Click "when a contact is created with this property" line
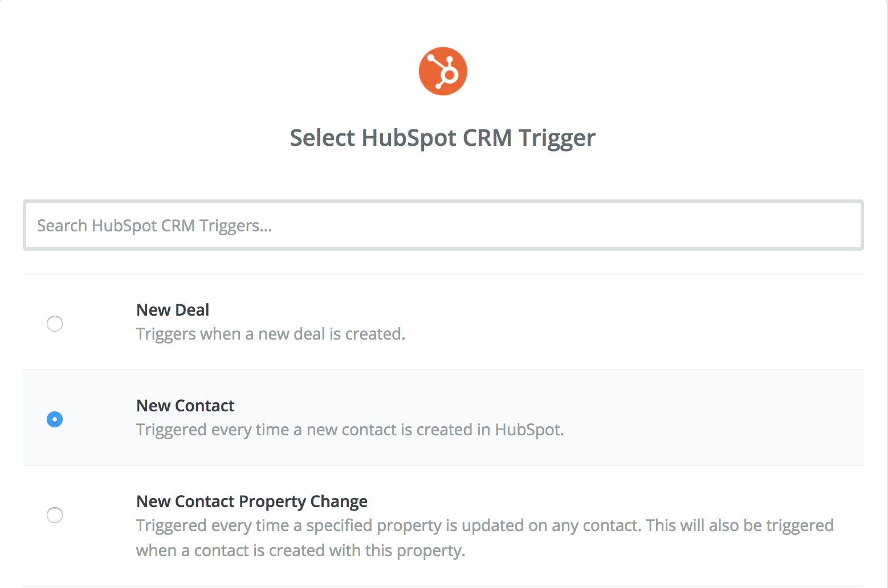Screen dimensions: 888x588 (x=301, y=551)
